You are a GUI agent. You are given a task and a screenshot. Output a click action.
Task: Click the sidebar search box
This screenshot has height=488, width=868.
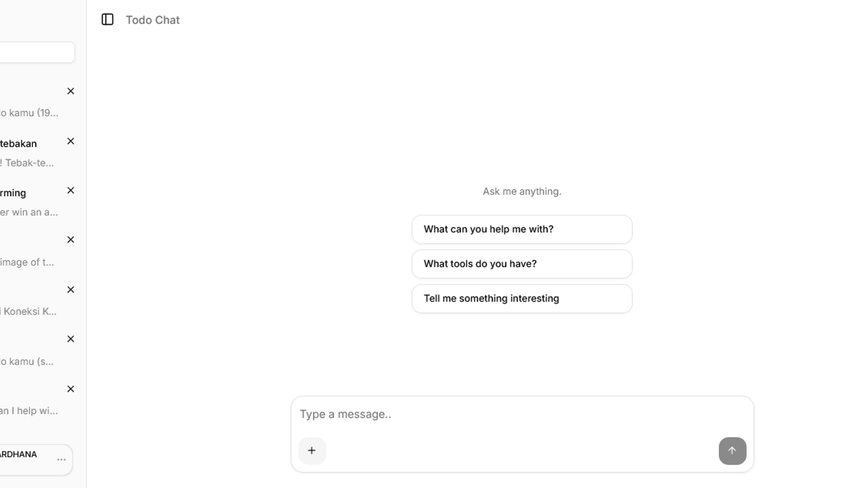(x=36, y=52)
